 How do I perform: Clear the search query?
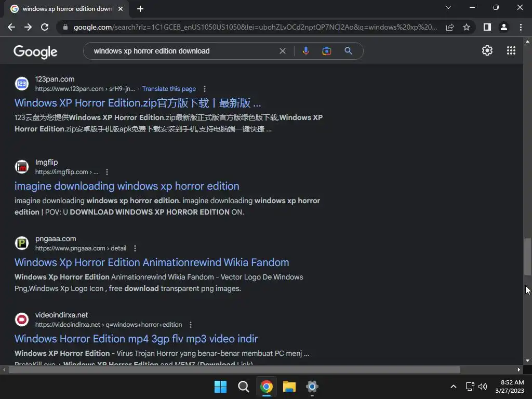click(282, 51)
